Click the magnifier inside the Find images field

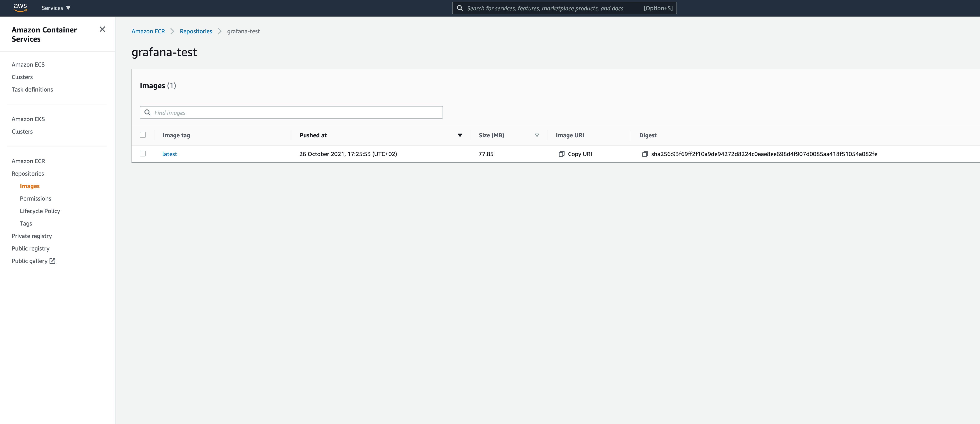148,112
